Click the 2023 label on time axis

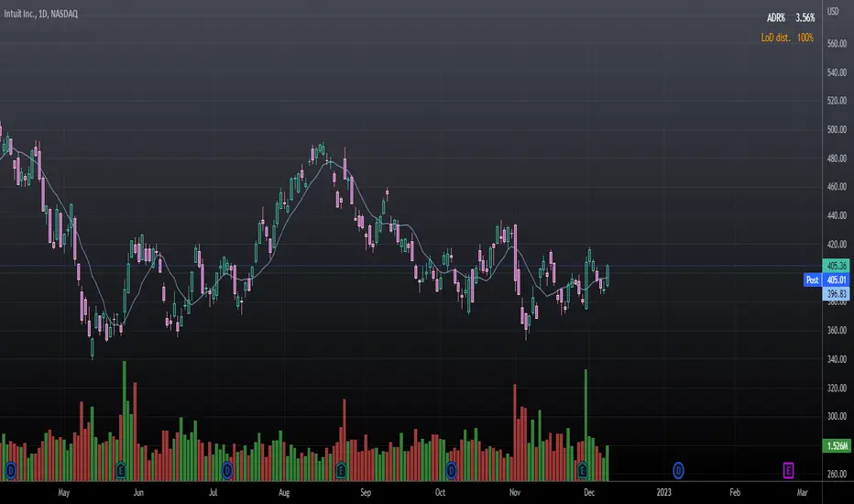[664, 493]
